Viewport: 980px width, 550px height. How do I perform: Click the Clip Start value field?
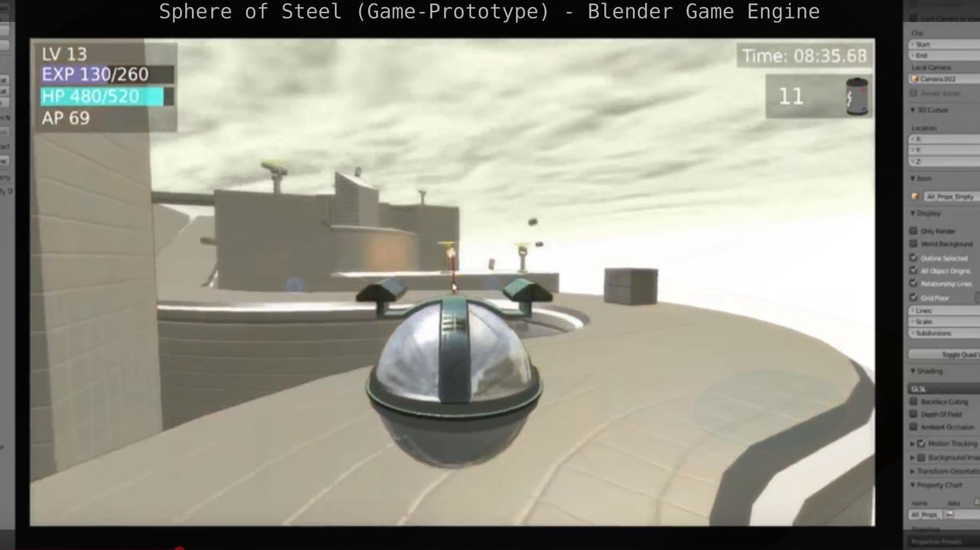[944, 44]
